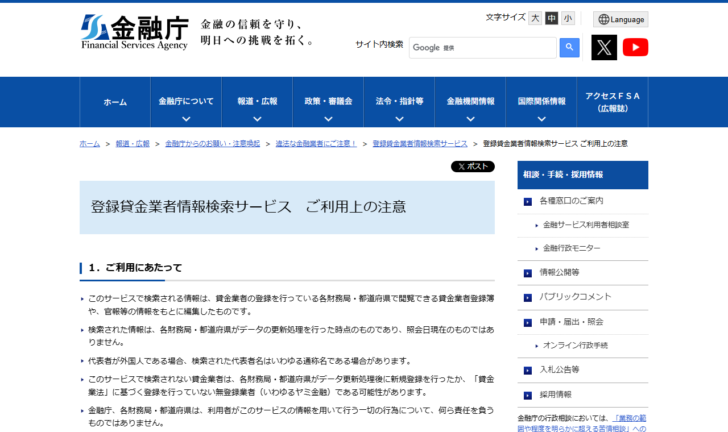Click square arrow icon beside 各種窓口のご案内
Viewport: 728px width, 432px height.
[527, 202]
